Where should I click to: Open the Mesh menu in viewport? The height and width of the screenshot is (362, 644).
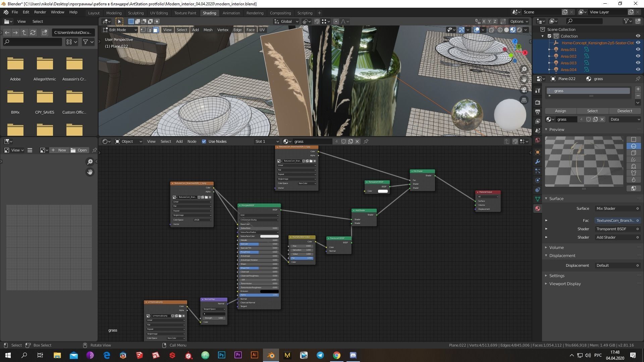click(208, 30)
